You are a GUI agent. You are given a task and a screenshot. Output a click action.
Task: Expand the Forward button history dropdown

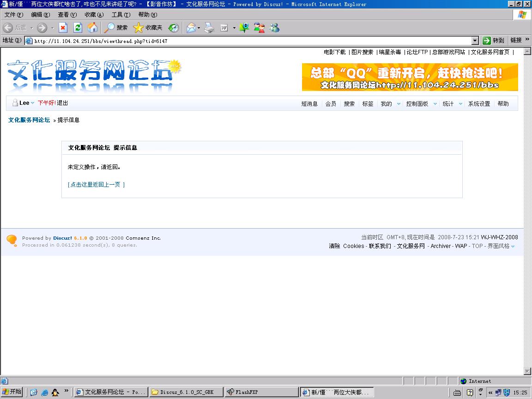52,28
